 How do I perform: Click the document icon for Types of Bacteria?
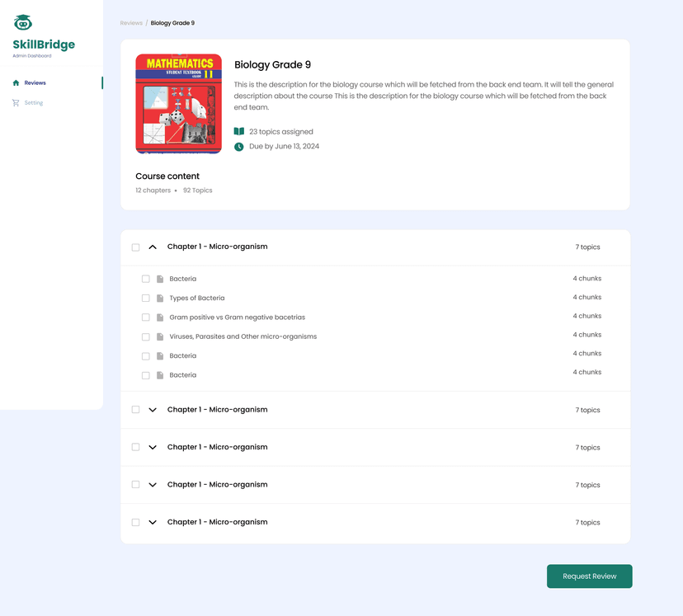160,299
